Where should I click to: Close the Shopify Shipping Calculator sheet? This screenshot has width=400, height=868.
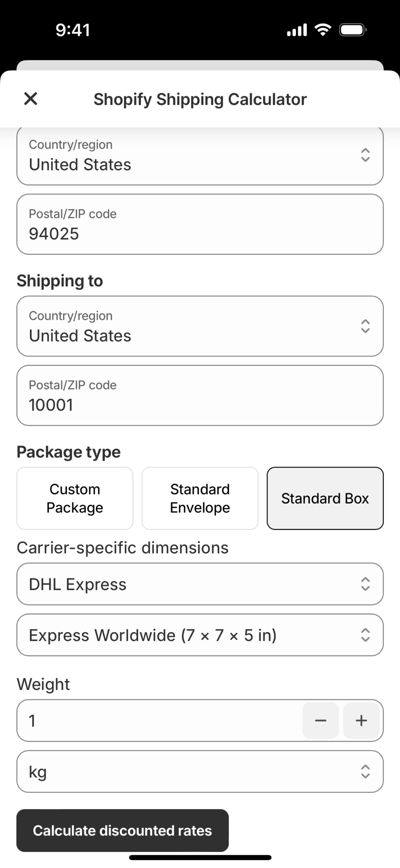[x=31, y=99]
